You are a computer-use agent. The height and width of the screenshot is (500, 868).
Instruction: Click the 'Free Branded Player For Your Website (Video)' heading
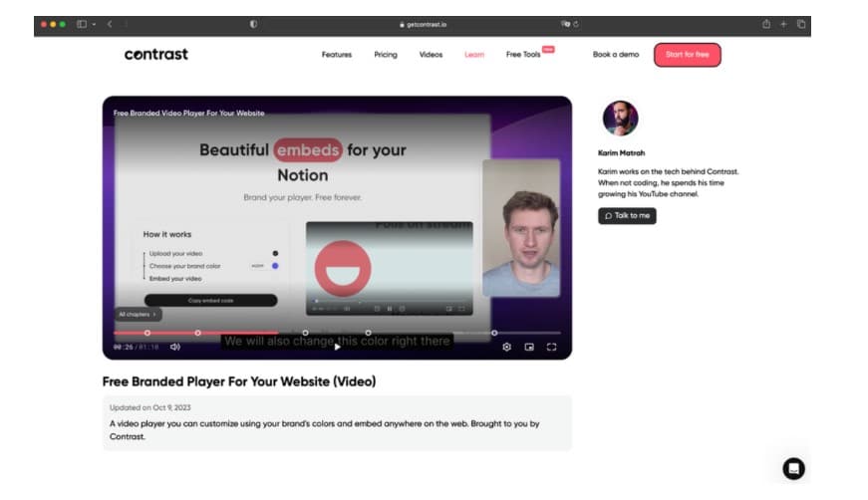(x=239, y=381)
